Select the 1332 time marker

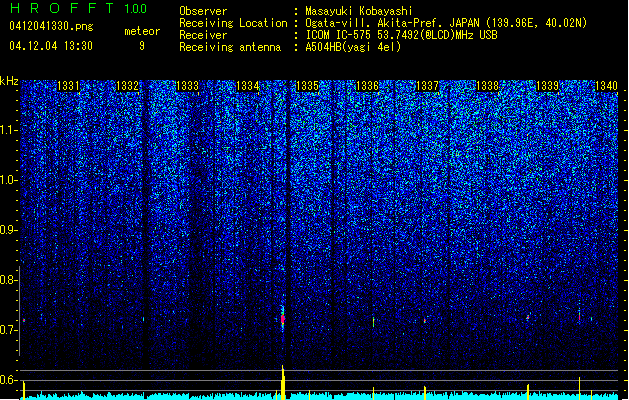[x=127, y=86]
